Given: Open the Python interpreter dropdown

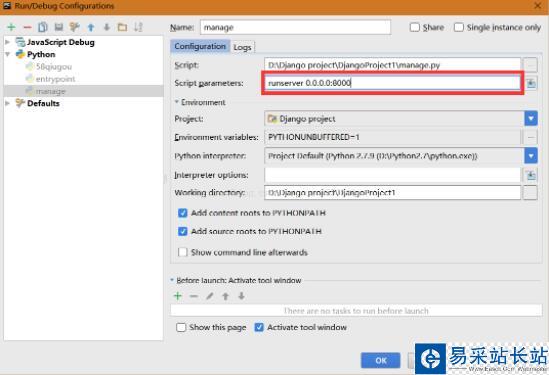Looking at the screenshot, I should point(531,156).
